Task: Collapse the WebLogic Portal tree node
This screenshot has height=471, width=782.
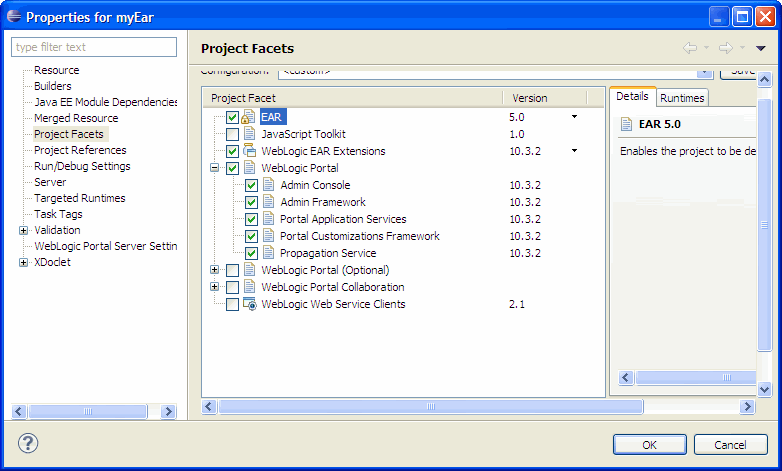Action: point(214,168)
